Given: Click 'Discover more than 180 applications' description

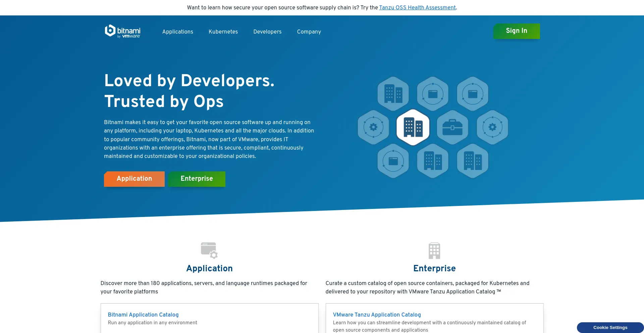Looking at the screenshot, I should 204,287.
